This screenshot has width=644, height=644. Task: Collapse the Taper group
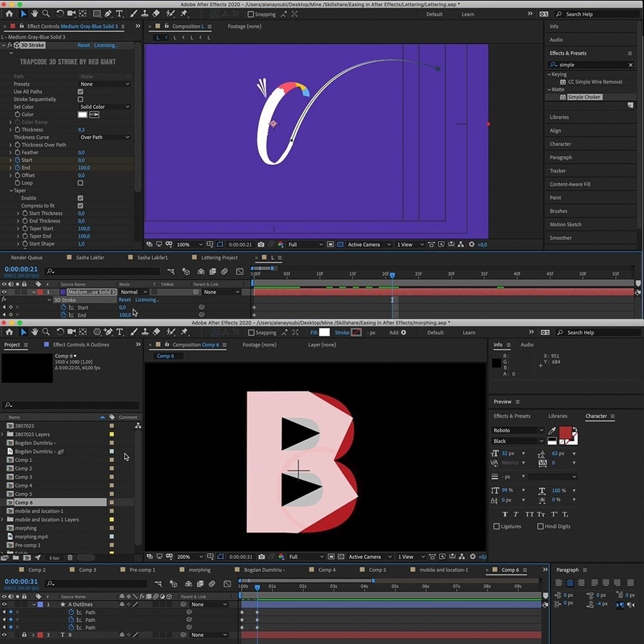[11, 191]
